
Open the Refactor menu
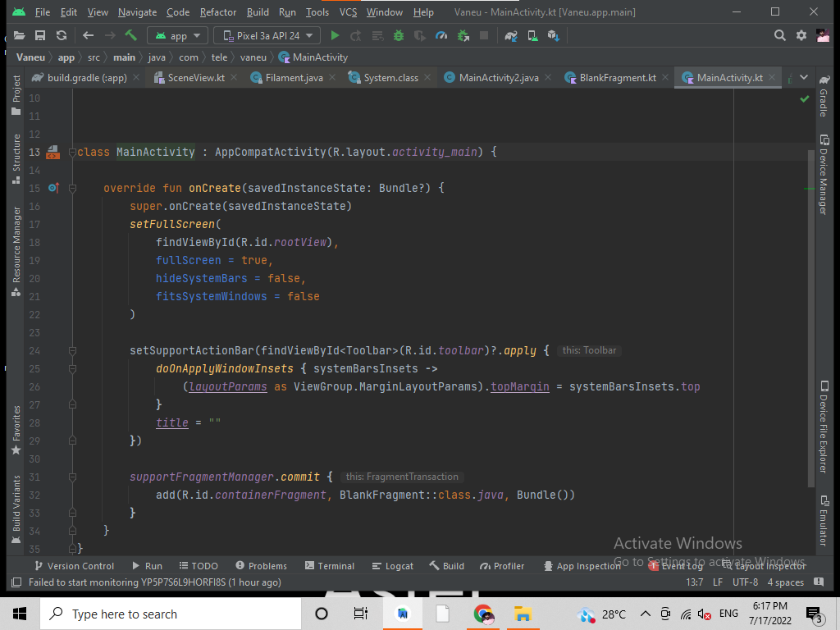tap(217, 11)
